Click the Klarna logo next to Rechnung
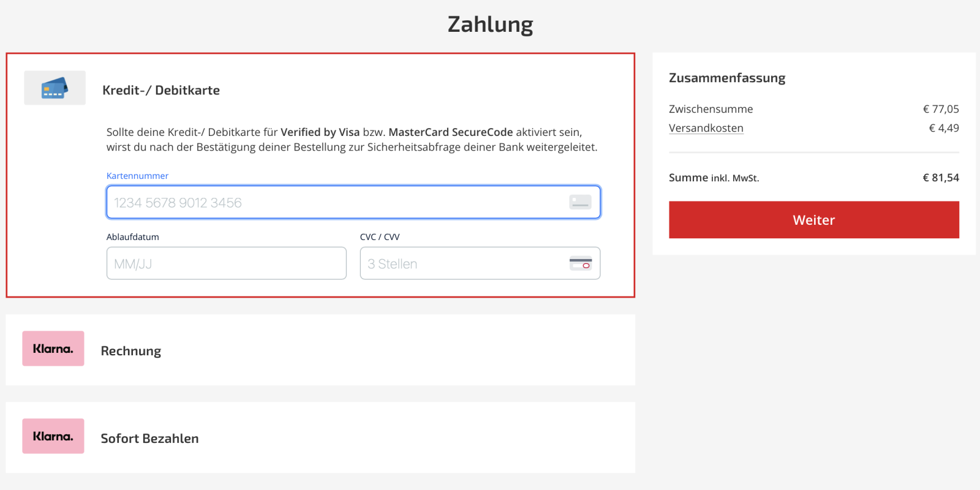This screenshot has width=980, height=490. pyautogui.click(x=53, y=349)
